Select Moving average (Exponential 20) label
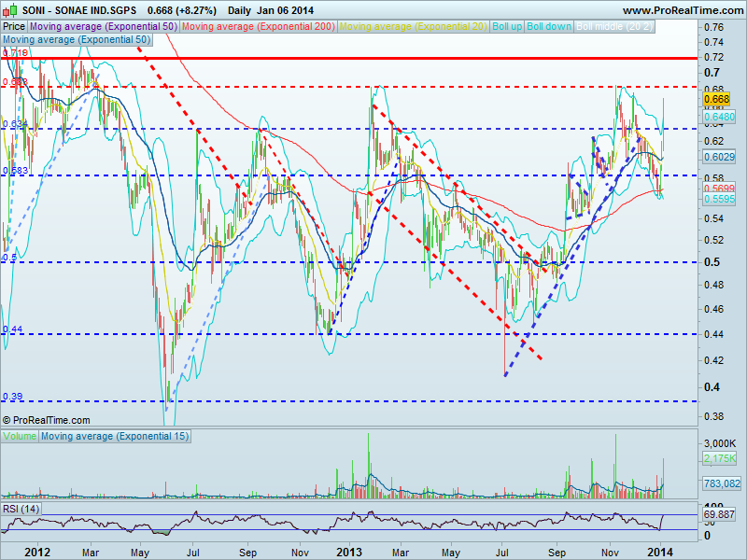This screenshot has height=560, width=747. [413, 27]
